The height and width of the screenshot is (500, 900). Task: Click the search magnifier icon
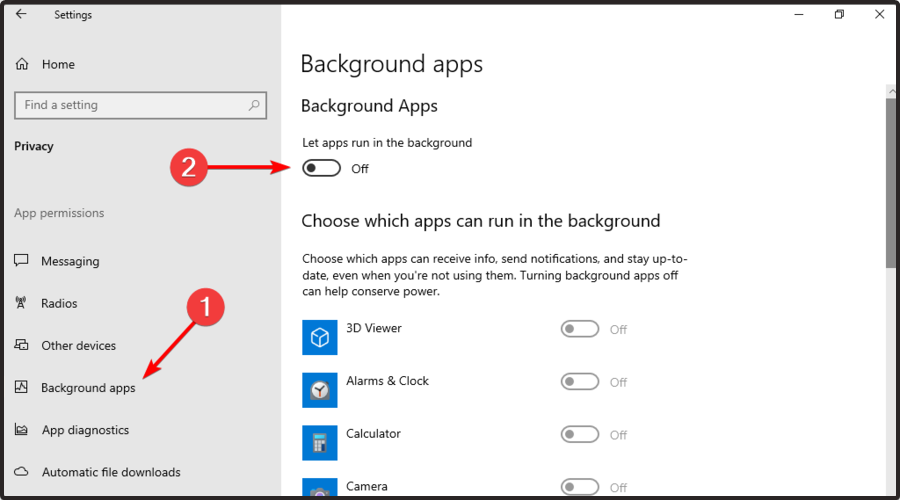(254, 105)
